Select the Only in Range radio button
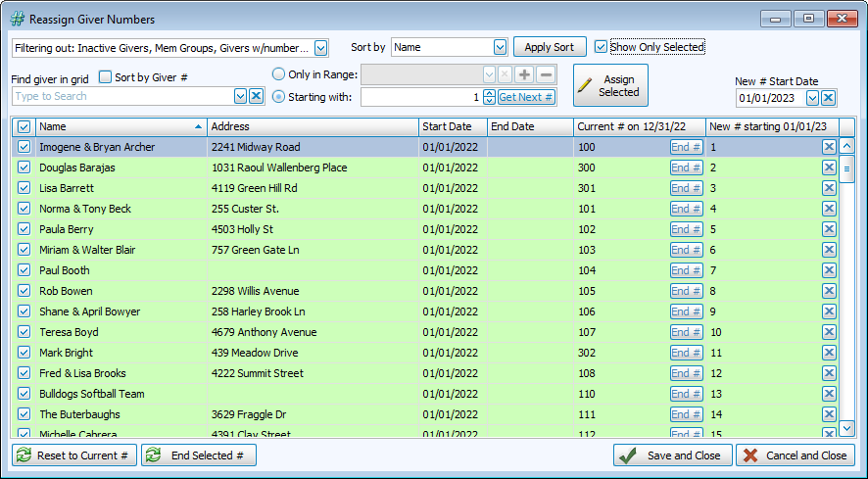The height and width of the screenshot is (479, 868). [279, 74]
